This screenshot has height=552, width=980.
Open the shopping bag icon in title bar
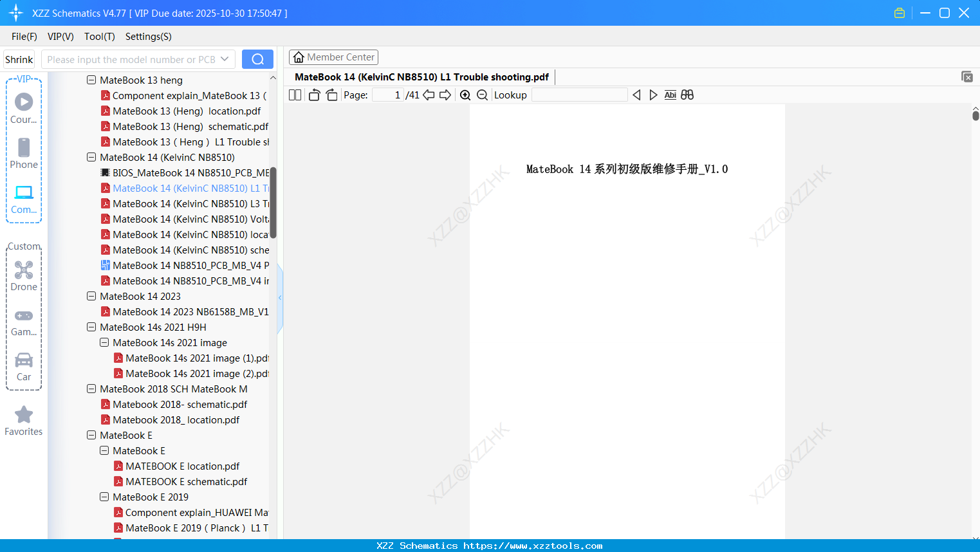pos(900,13)
